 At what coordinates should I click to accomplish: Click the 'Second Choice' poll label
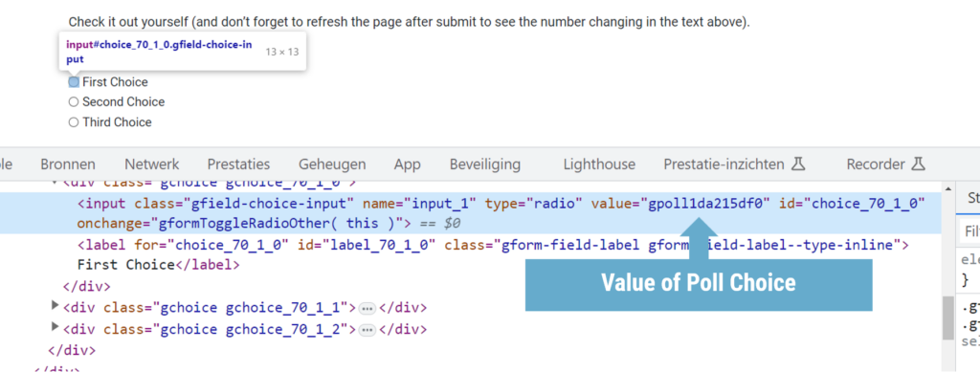[123, 101]
